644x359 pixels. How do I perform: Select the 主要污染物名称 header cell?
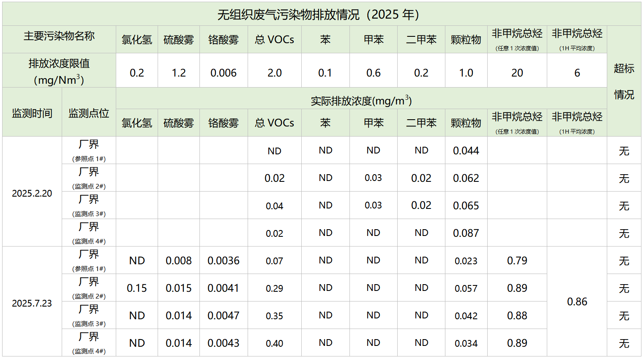[59, 36]
